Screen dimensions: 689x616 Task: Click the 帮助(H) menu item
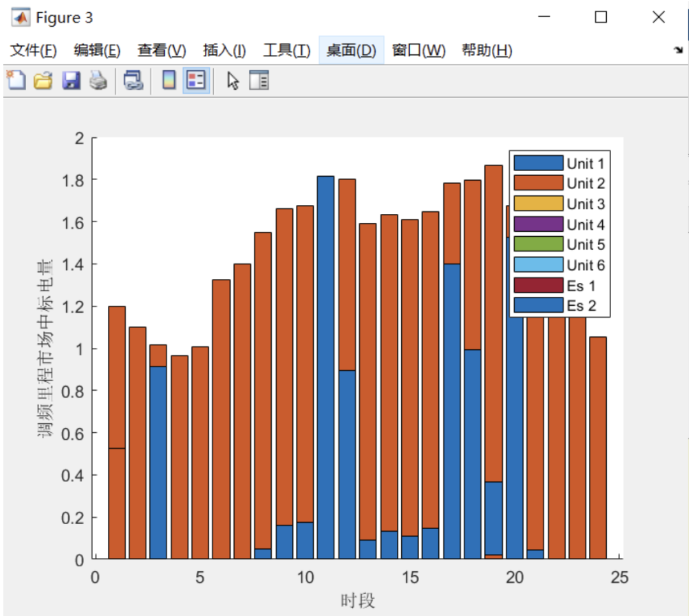click(487, 50)
